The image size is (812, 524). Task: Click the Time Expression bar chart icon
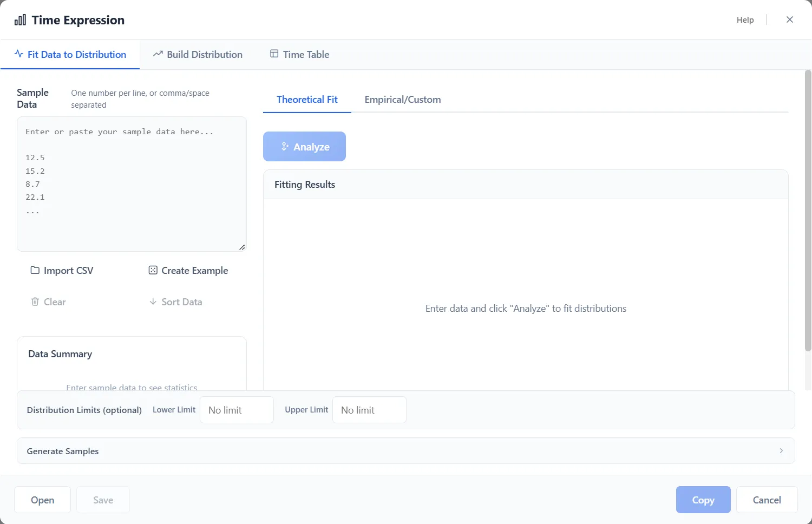[x=20, y=20]
